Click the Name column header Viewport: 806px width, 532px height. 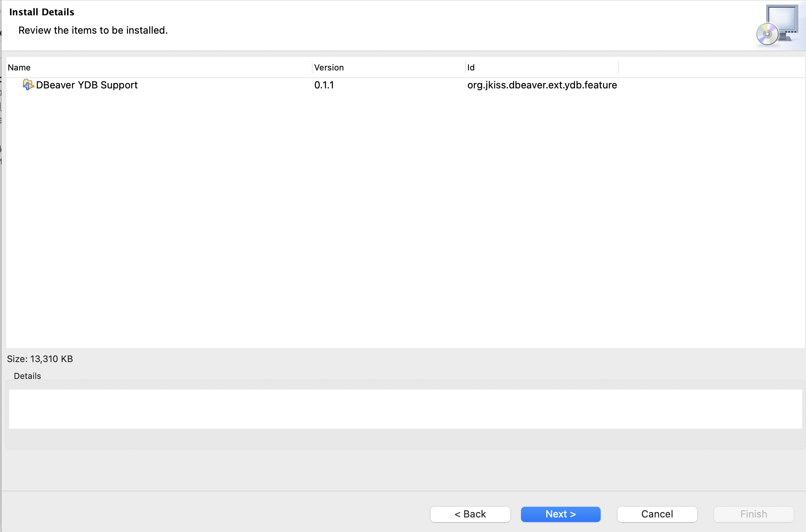pos(159,67)
